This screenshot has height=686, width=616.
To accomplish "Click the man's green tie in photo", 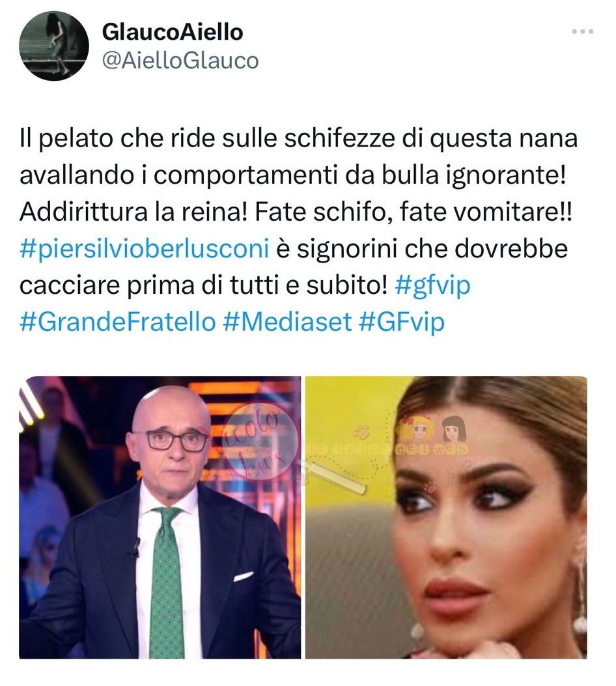I will coord(167,583).
